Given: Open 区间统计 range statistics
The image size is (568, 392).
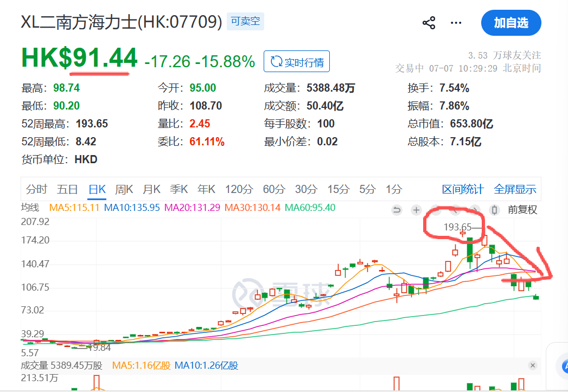Looking at the screenshot, I should 463,189.
